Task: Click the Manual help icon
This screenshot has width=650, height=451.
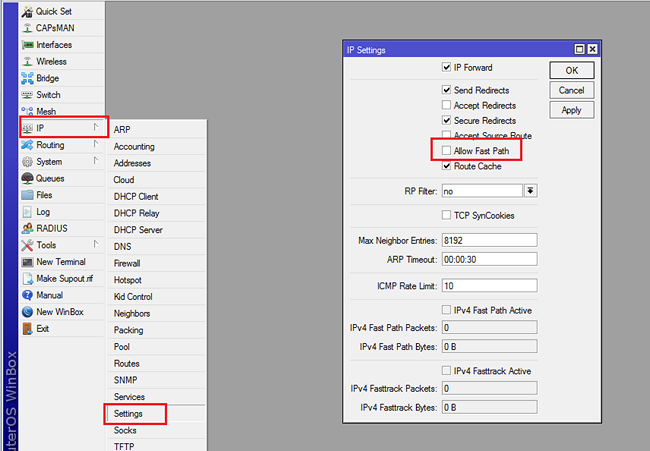Action: 27,295
